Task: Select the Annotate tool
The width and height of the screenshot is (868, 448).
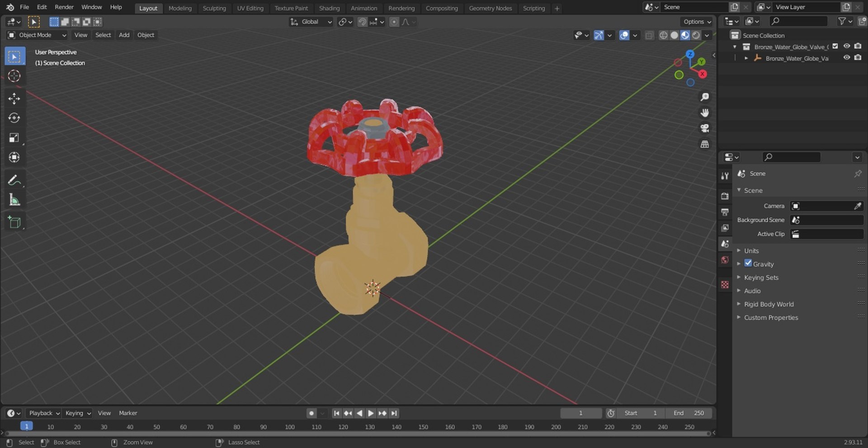Action: tap(14, 180)
